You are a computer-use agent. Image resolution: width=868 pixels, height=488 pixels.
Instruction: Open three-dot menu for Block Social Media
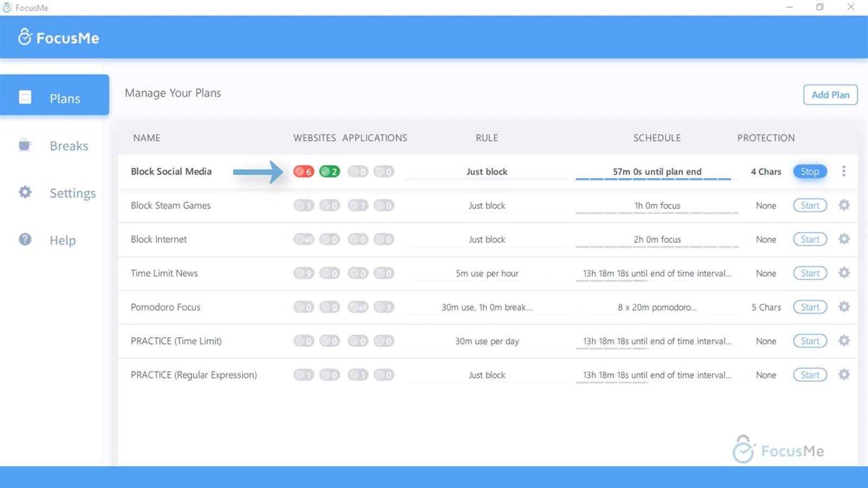(x=844, y=171)
